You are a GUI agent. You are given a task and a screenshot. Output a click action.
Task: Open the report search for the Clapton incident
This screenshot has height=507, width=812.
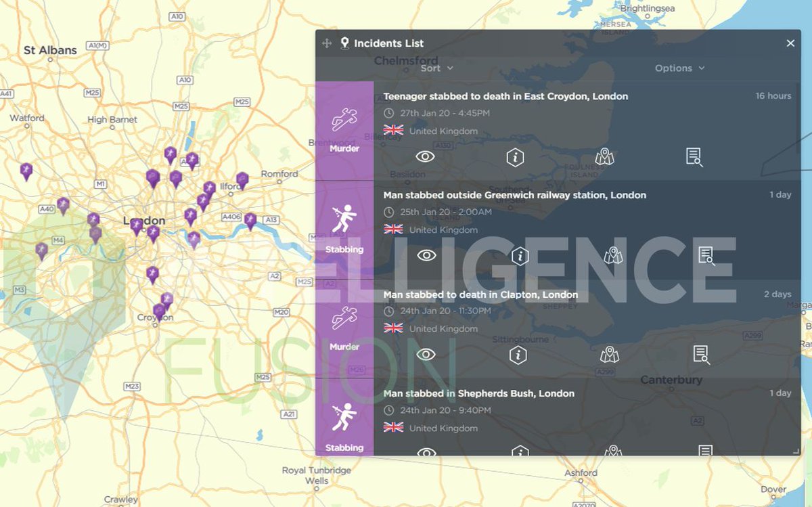pos(701,355)
